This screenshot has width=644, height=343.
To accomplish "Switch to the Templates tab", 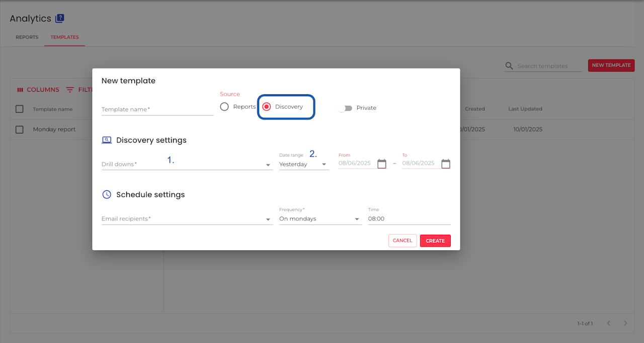I will [x=64, y=37].
